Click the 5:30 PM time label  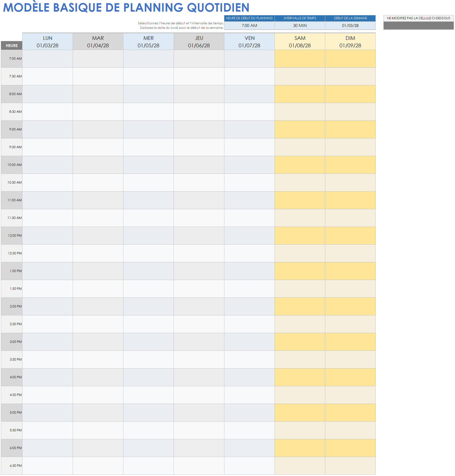[x=12, y=430]
